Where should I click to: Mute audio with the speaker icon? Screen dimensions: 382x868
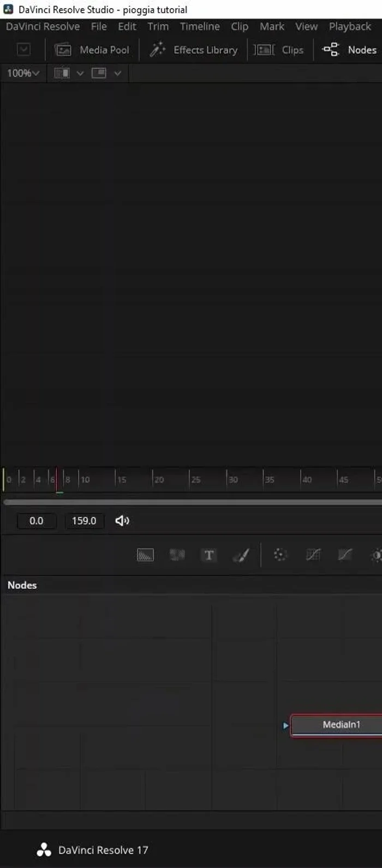point(122,521)
